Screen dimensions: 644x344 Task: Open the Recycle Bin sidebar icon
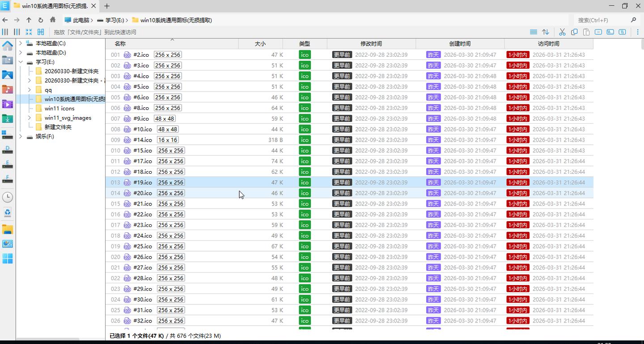click(x=8, y=213)
